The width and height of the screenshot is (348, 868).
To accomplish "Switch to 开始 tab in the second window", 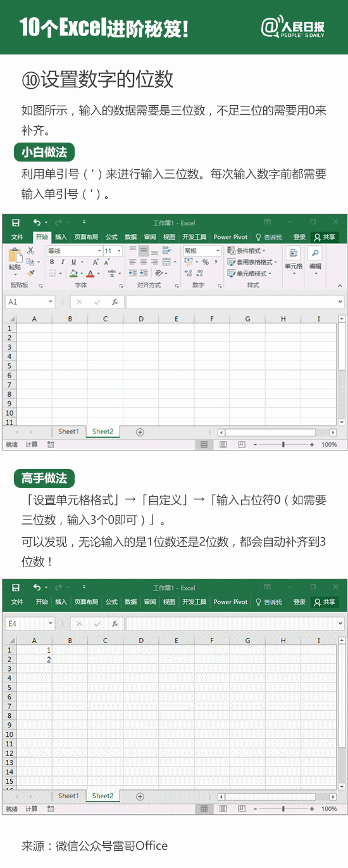I will [x=42, y=602].
